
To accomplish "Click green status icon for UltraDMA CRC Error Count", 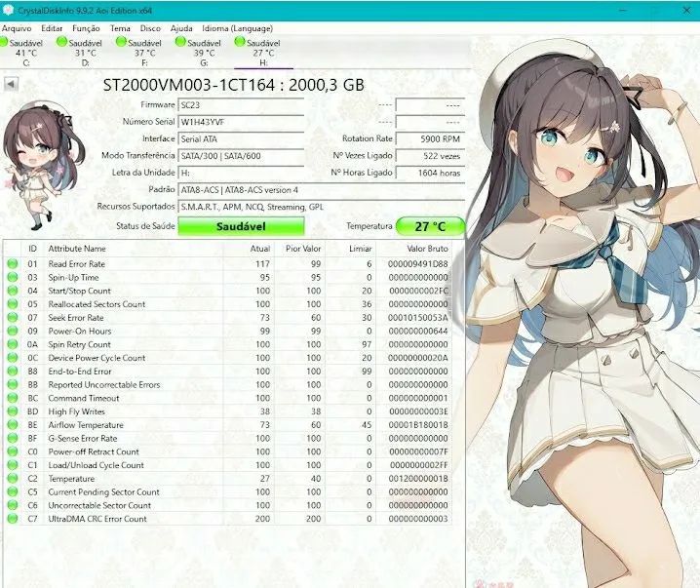I will coord(13,519).
